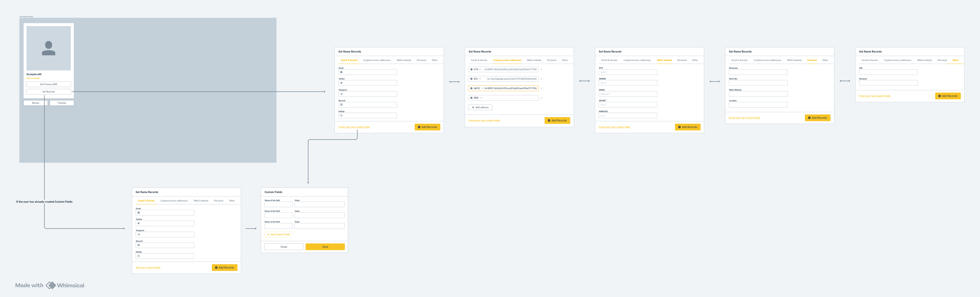Select Other tab in the panel with Short Bio field
Screen dimensions: 980x297
click(825, 60)
